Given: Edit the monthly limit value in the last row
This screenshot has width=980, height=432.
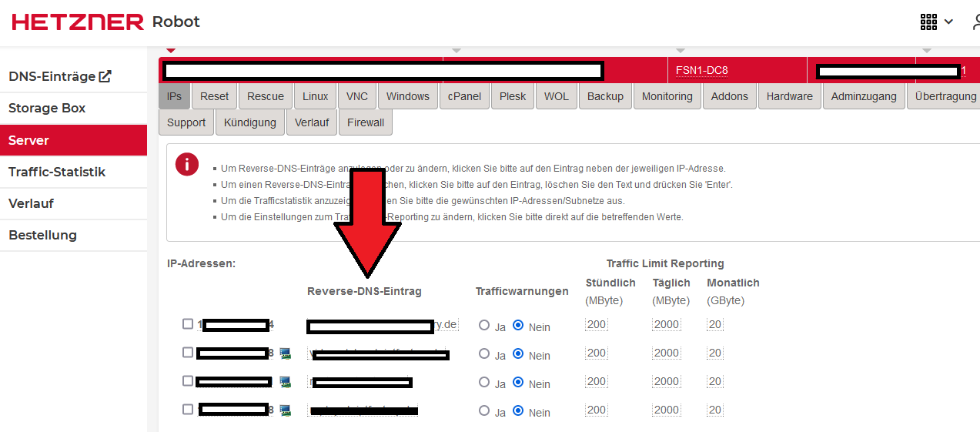Looking at the screenshot, I should pyautogui.click(x=715, y=410).
